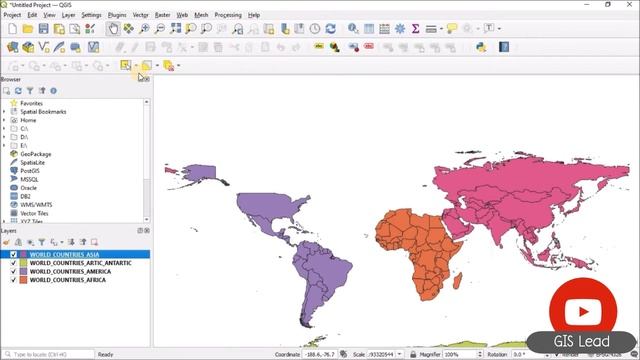
Task: Uncheck WORLD_COUNTRIES_AFRICA layer visibility
Action: pos(13,280)
